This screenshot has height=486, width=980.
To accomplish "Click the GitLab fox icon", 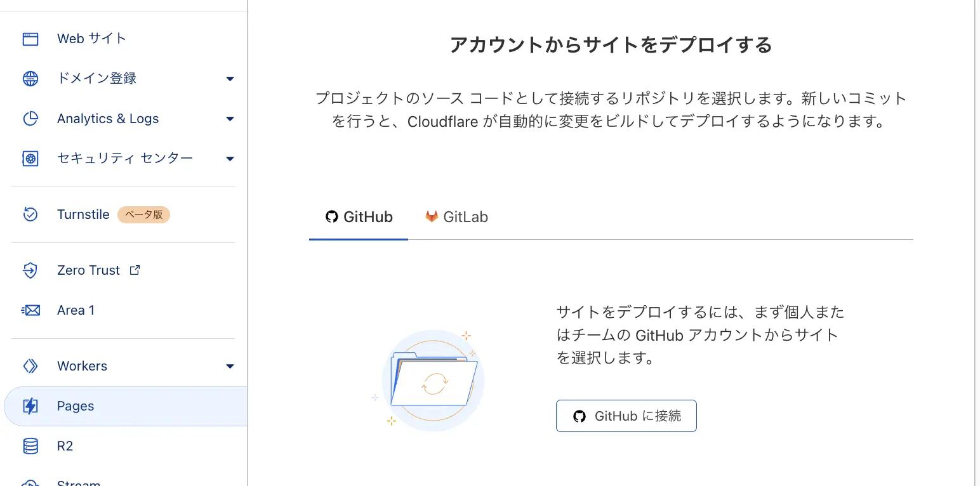I will (x=432, y=216).
